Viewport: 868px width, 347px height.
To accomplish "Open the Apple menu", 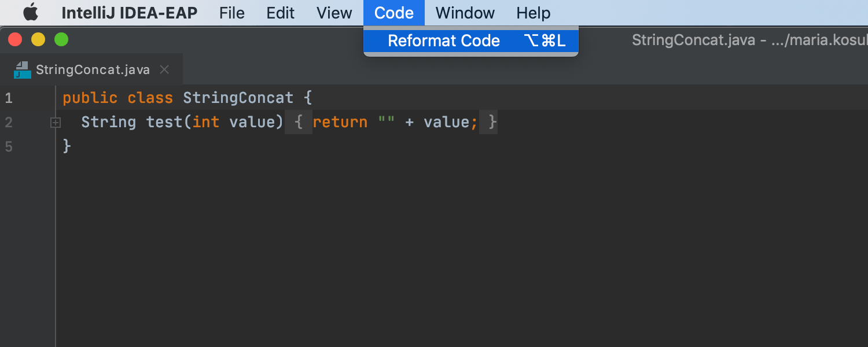I will [x=30, y=12].
